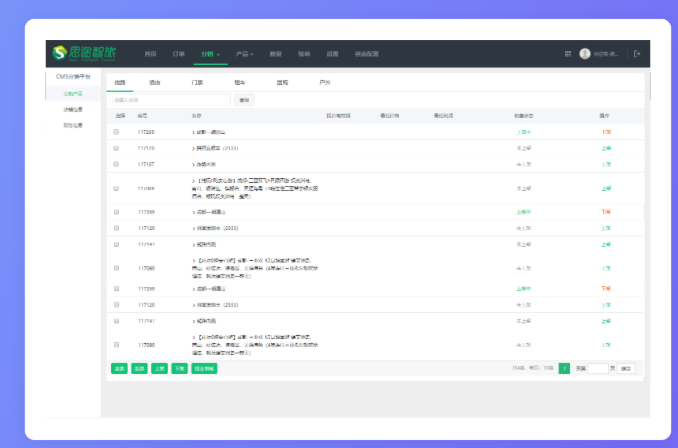Open the 产品 dropdown in top navigation
Viewport: 678px width, 448px height.
coord(244,54)
